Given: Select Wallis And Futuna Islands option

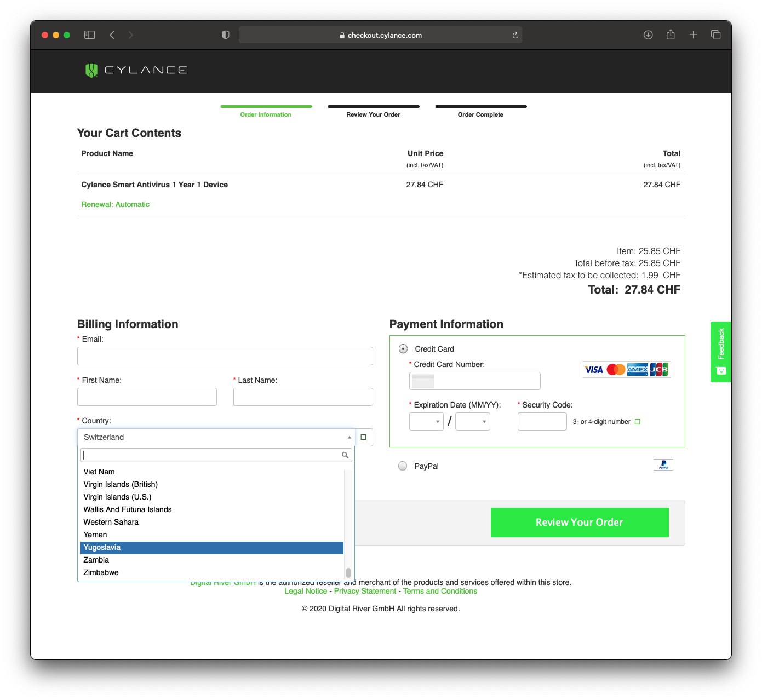Looking at the screenshot, I should coord(211,510).
